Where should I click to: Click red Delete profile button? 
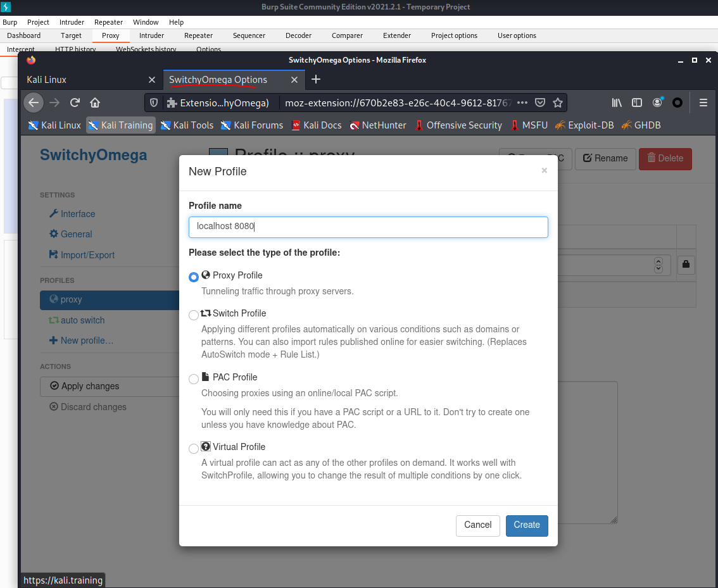click(665, 159)
